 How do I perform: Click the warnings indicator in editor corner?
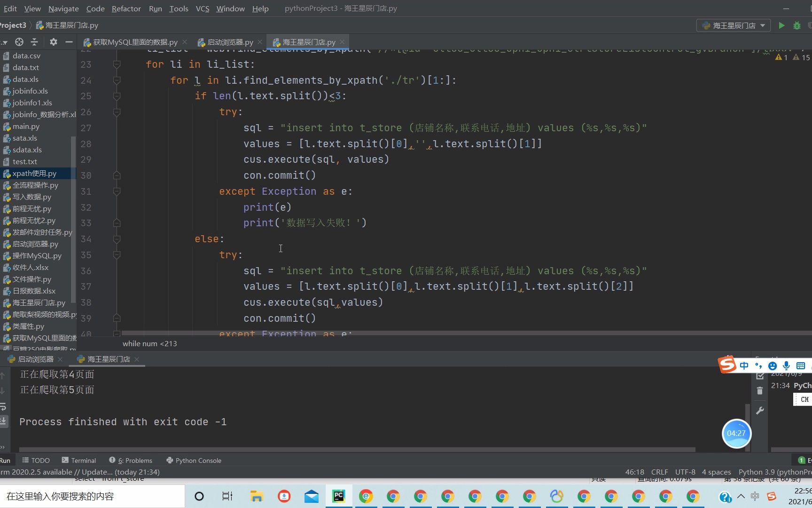click(792, 57)
